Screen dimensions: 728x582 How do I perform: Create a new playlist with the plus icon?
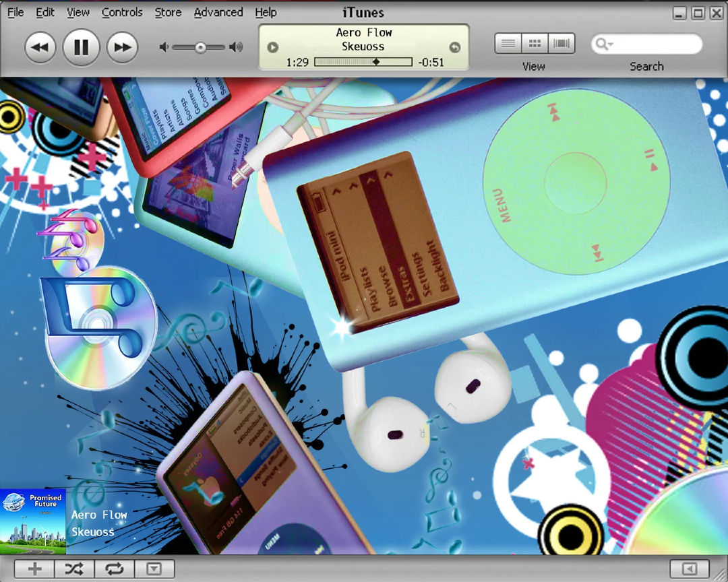(x=34, y=569)
